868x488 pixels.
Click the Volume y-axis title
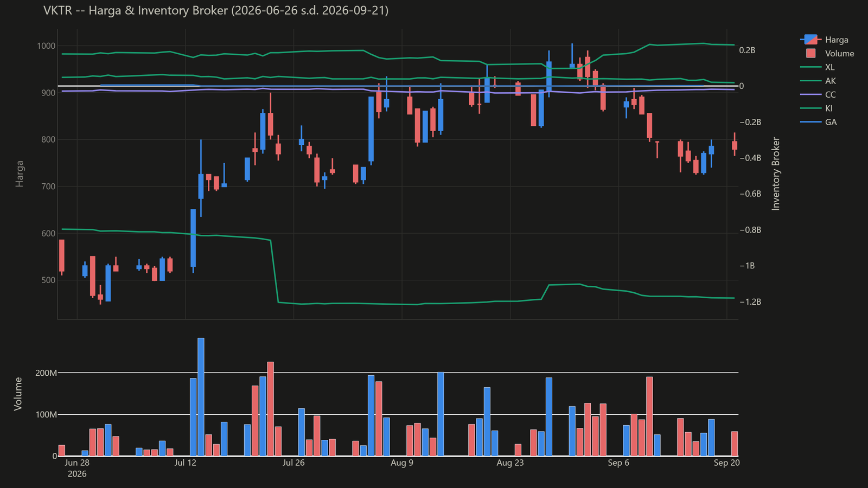pos(18,394)
